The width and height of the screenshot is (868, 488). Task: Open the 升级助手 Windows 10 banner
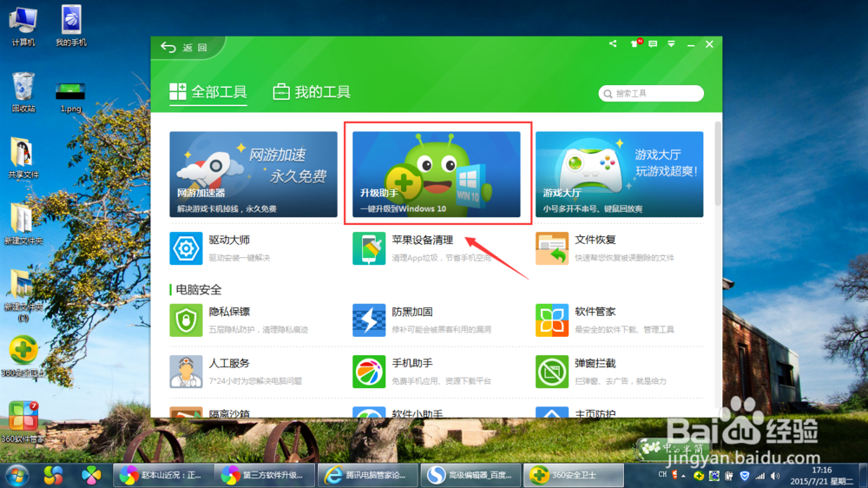coord(437,174)
